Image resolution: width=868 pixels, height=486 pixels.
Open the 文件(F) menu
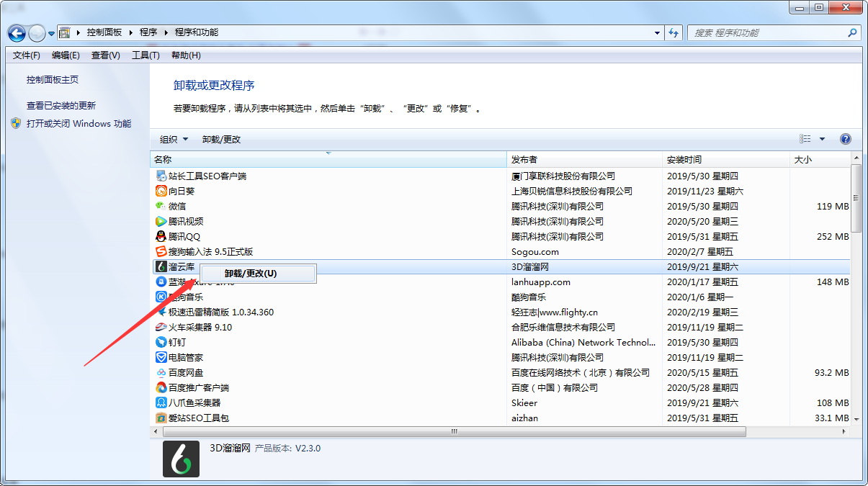click(x=27, y=55)
